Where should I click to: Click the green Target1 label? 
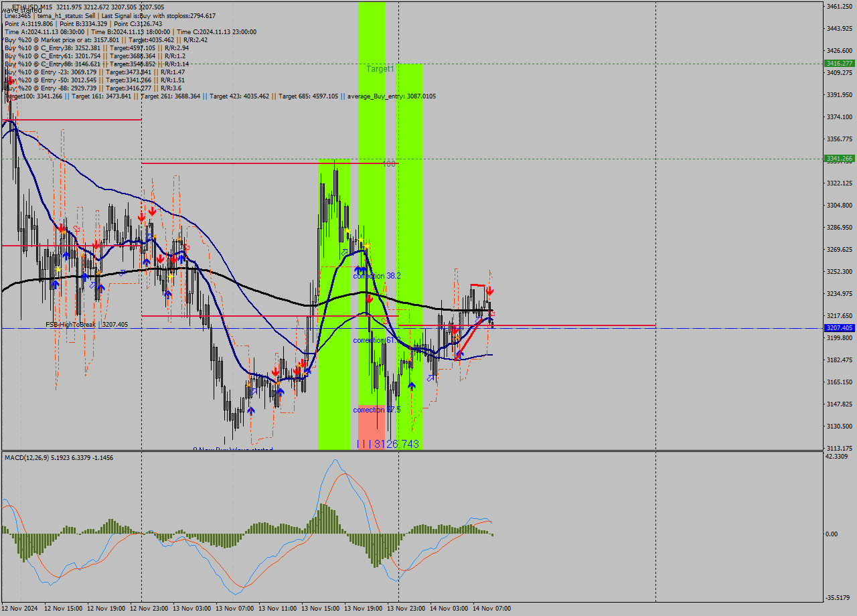(x=380, y=69)
